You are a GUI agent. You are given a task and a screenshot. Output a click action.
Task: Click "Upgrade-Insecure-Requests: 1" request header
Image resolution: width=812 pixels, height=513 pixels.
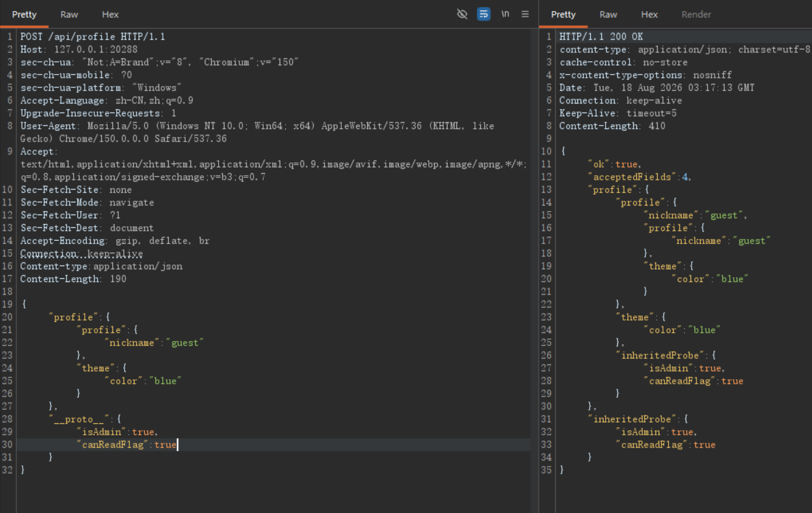coord(99,113)
